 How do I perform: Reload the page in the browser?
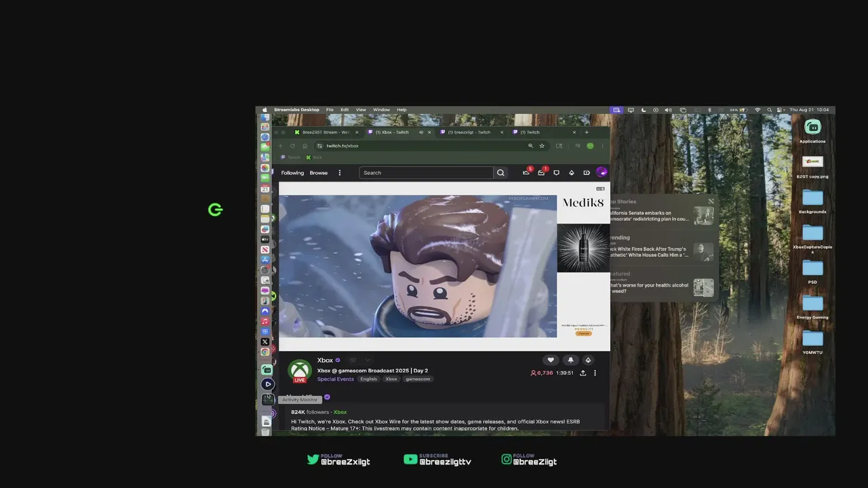(x=293, y=146)
